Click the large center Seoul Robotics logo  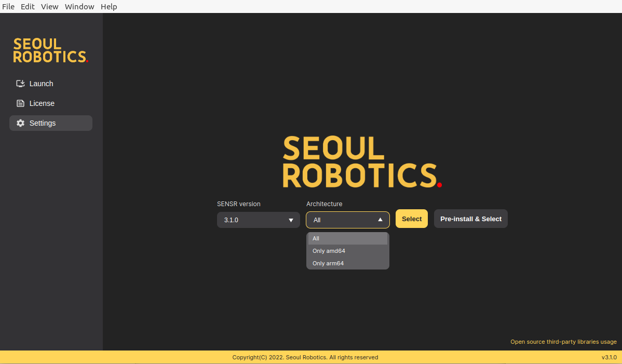click(x=362, y=162)
